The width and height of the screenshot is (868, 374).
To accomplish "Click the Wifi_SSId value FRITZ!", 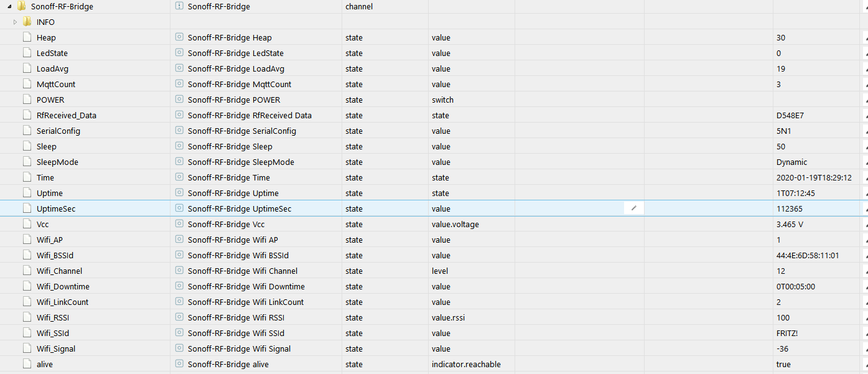I will point(787,333).
